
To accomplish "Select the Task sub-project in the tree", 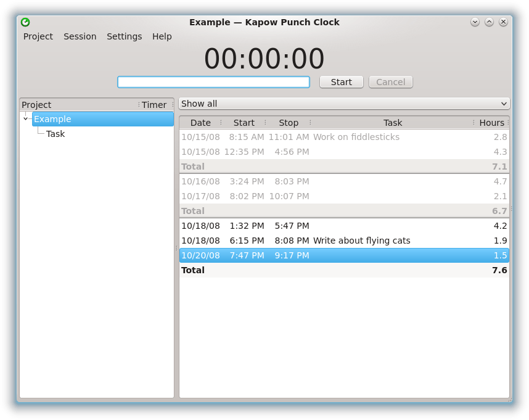I will 55,134.
